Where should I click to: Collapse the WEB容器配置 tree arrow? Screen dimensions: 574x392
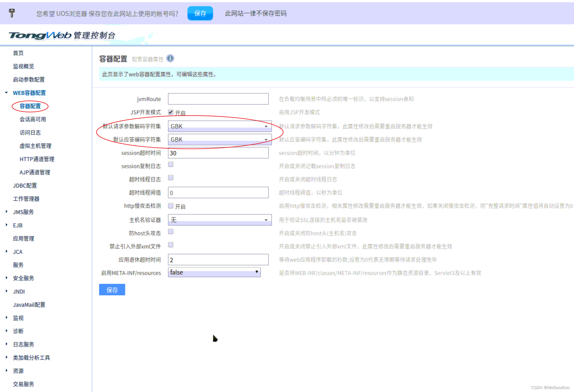click(6, 93)
